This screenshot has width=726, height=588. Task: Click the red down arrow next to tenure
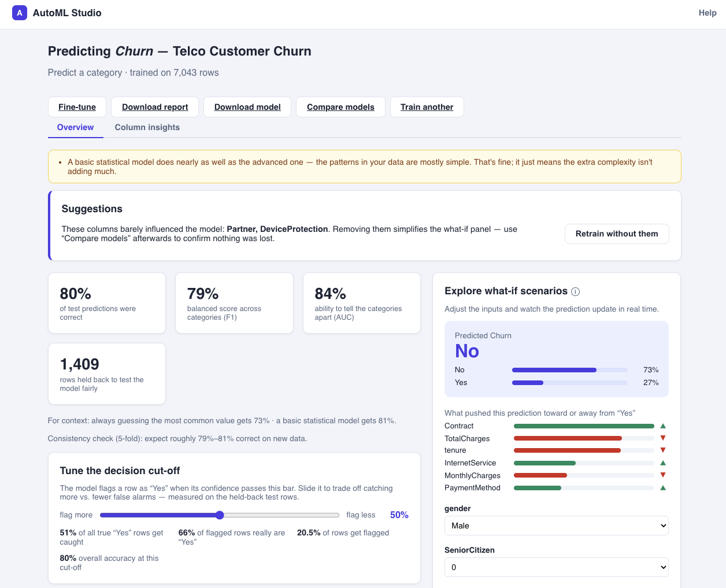[x=663, y=450]
